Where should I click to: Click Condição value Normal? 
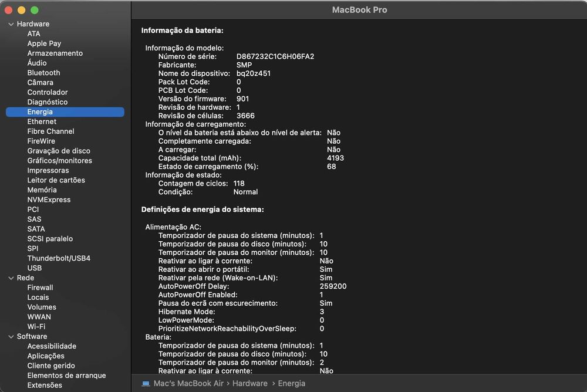coord(245,192)
